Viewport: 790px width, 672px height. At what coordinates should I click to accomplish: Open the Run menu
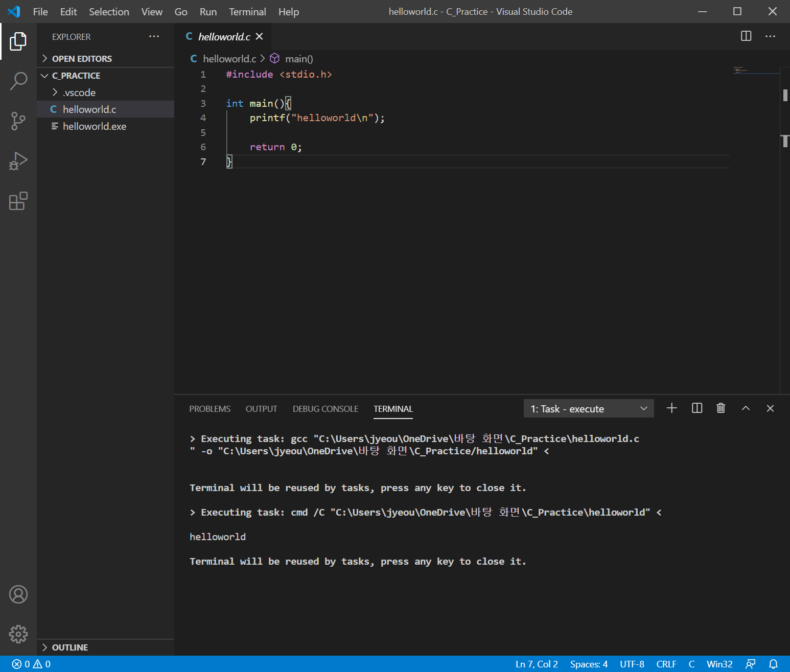(208, 12)
